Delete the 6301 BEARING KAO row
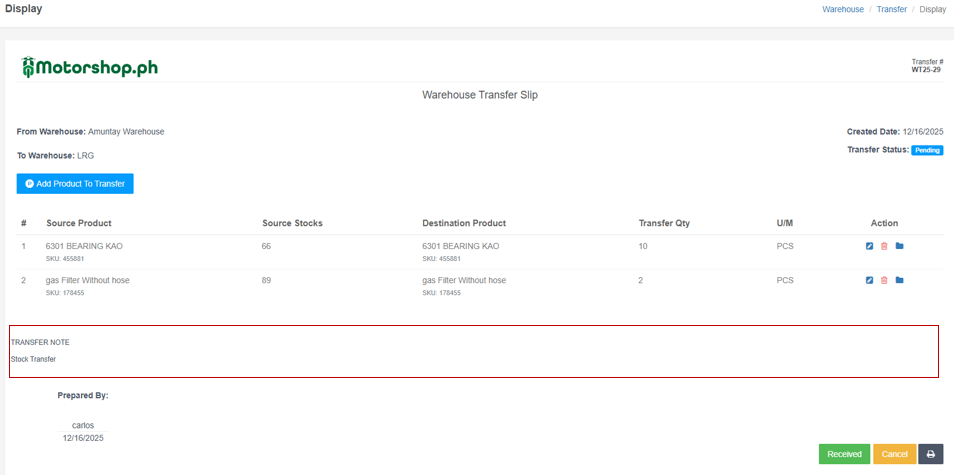954x475 pixels. [x=884, y=246]
